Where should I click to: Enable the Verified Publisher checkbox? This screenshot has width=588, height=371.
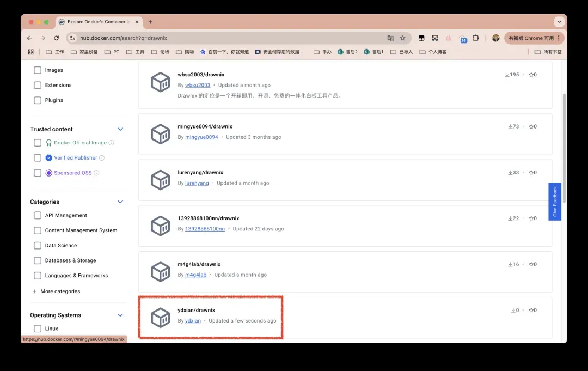(38, 158)
